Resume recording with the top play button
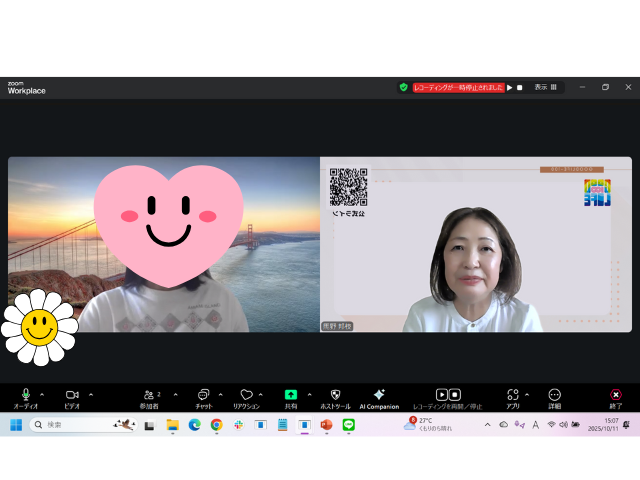The width and height of the screenshot is (640, 480). pyautogui.click(x=510, y=87)
